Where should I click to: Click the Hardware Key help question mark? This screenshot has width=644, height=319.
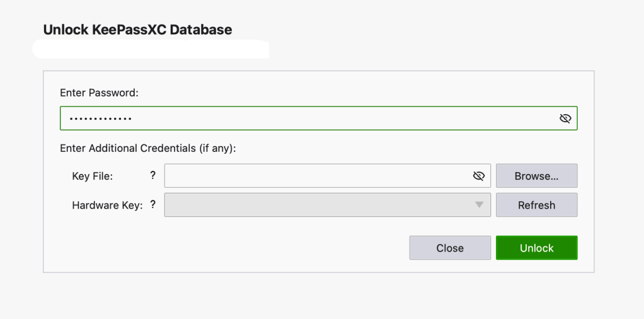pos(153,204)
